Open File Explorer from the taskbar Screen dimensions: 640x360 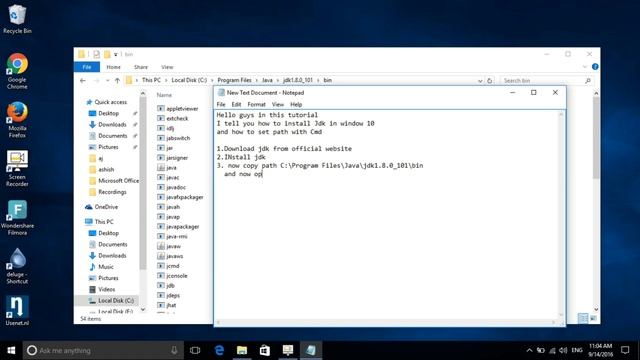pos(242,350)
